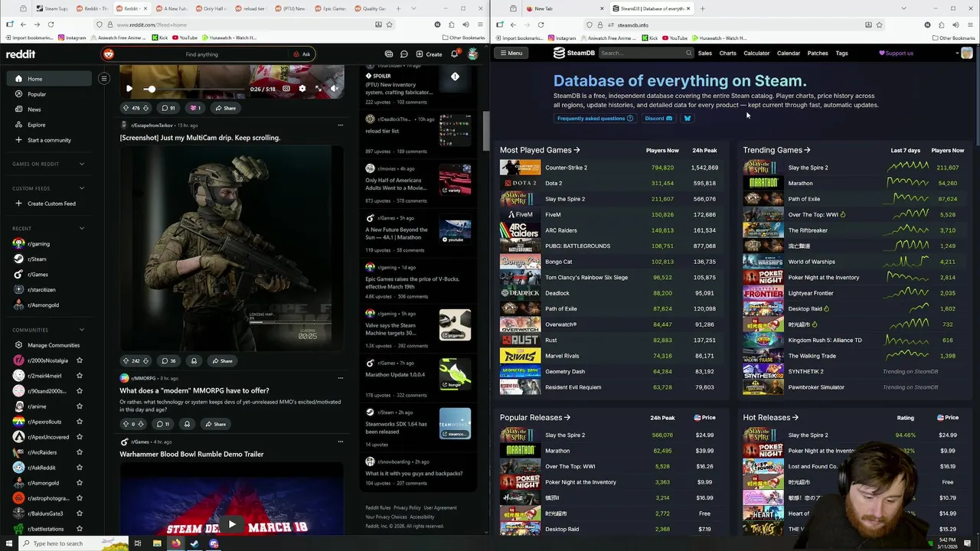Select Start a community in sidebar
Screen dimensions: 980x551
(x=48, y=140)
